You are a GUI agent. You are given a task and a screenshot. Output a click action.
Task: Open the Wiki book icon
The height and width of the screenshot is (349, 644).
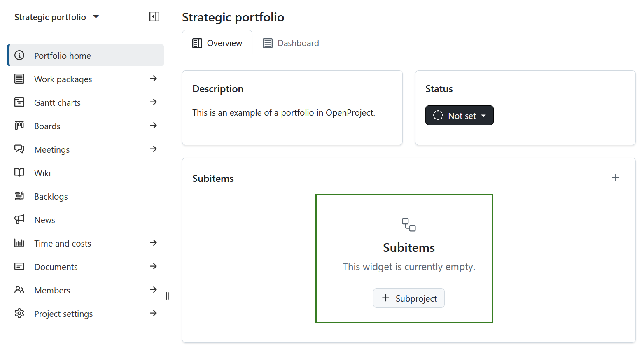click(19, 172)
